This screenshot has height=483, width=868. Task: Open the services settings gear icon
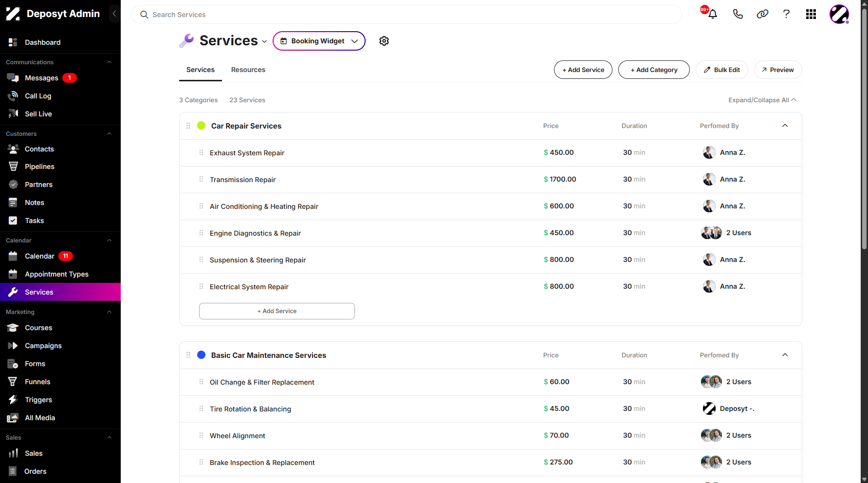pos(384,41)
